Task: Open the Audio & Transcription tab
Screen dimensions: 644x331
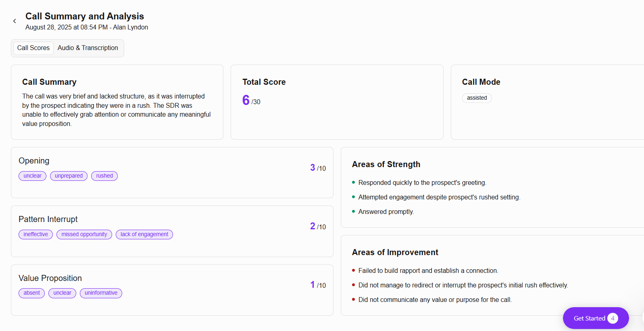Action: click(x=88, y=48)
